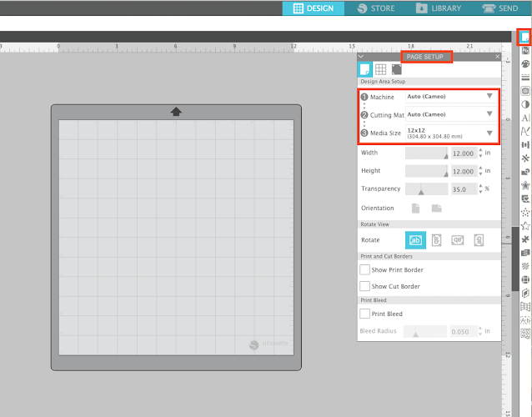Close the Page Setup panel
Viewport: 532px width, 417px height.
(497, 57)
